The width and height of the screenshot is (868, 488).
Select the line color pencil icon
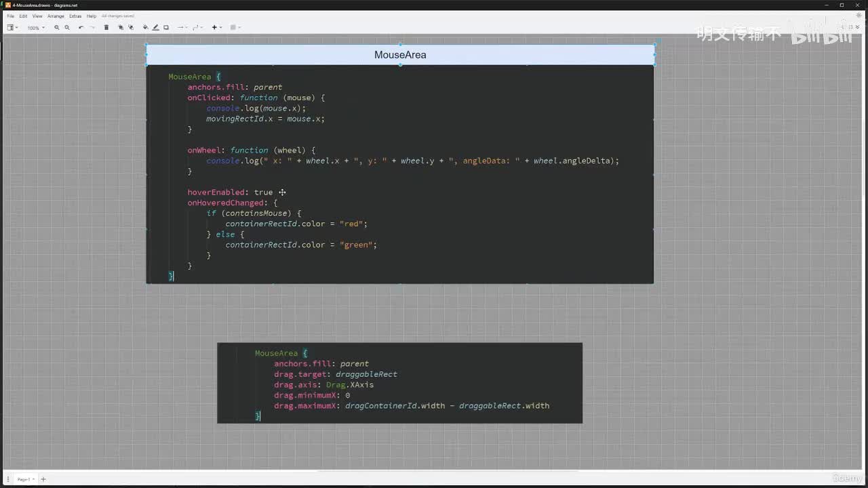(x=155, y=28)
